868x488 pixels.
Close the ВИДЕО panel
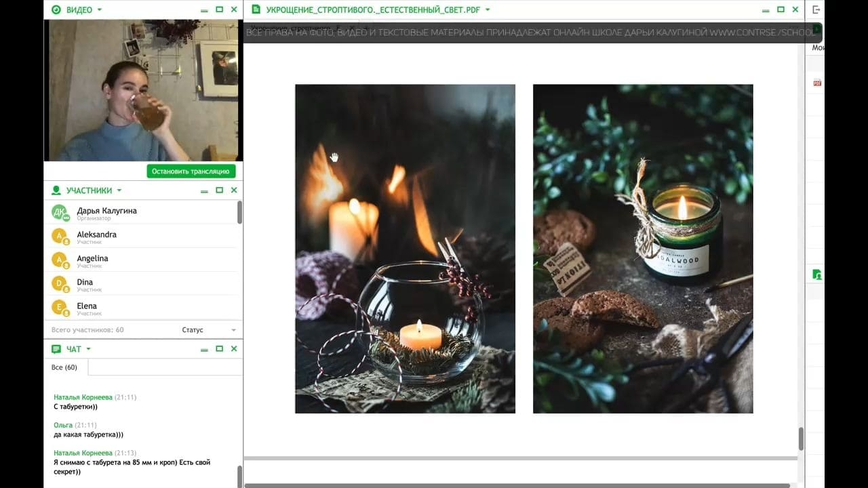coord(234,9)
